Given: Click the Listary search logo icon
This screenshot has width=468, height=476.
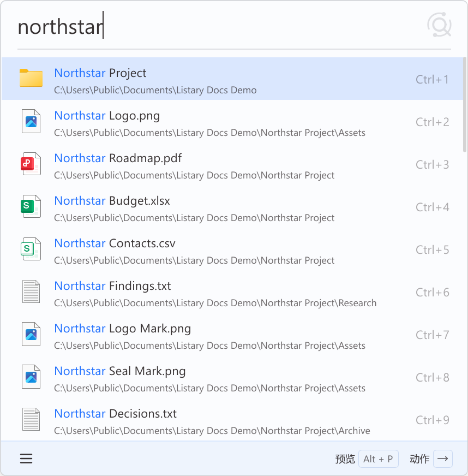Looking at the screenshot, I should click(x=439, y=25).
